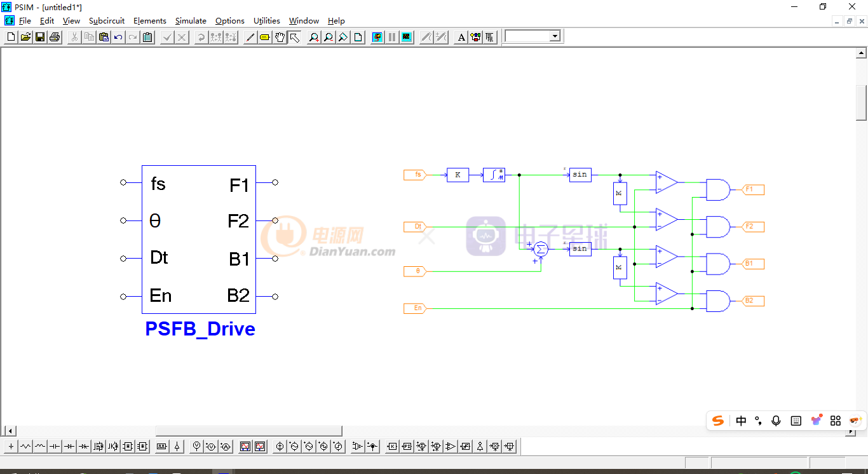This screenshot has width=868, height=474.
Task: Place the square-wave gating block
Action: 161,447
